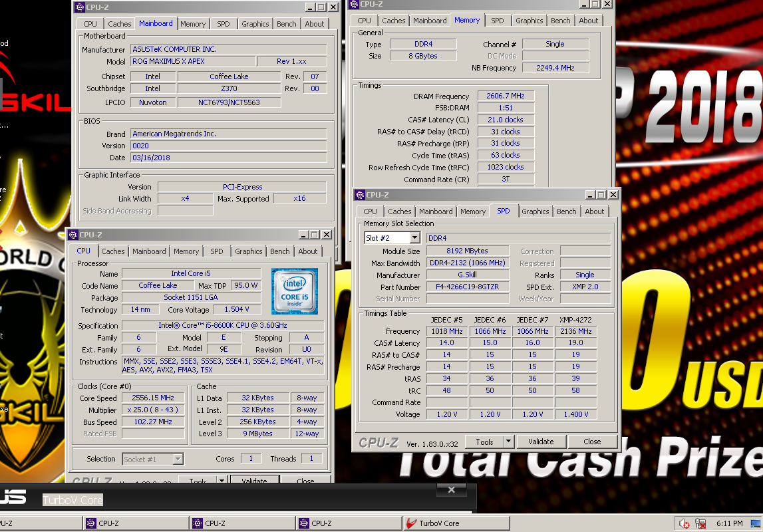This screenshot has width=763, height=532.
Task: Open Graphics tab in Memory window
Action: click(529, 21)
